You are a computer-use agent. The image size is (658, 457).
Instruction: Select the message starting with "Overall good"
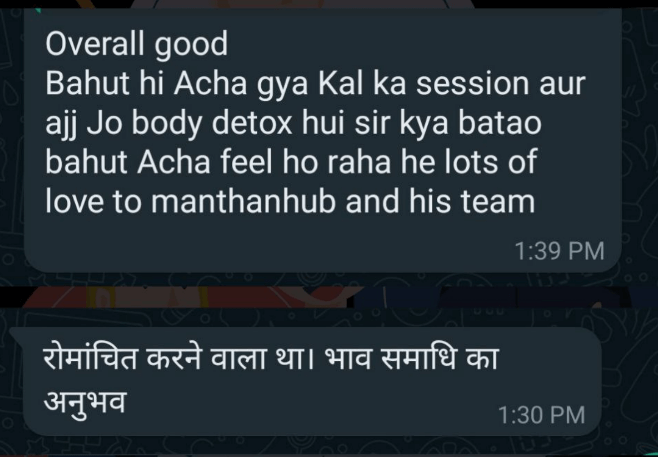coord(323,143)
